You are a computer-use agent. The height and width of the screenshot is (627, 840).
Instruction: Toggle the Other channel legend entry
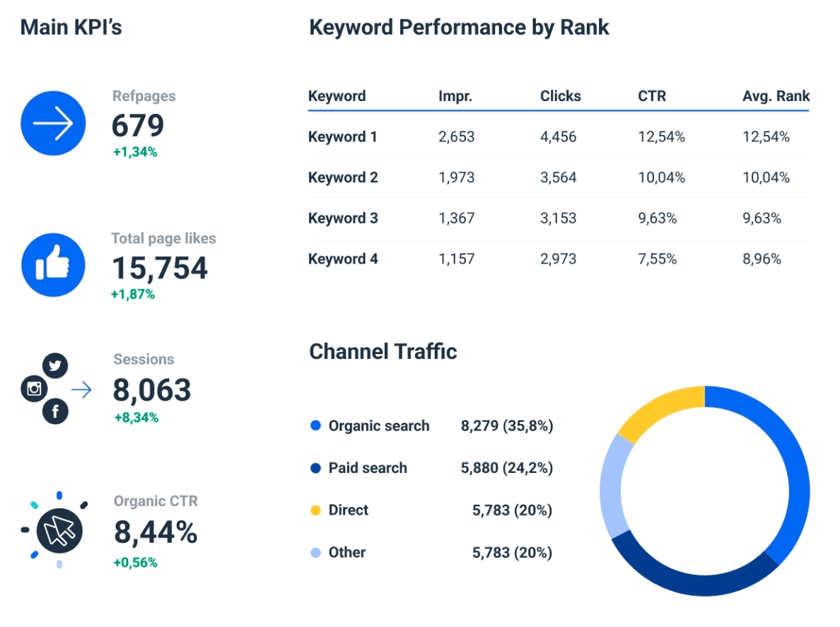[317, 552]
